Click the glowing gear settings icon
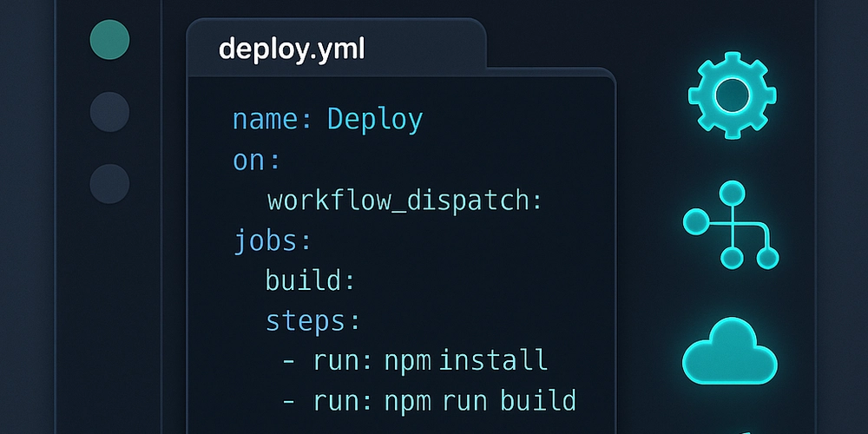 [x=732, y=95]
